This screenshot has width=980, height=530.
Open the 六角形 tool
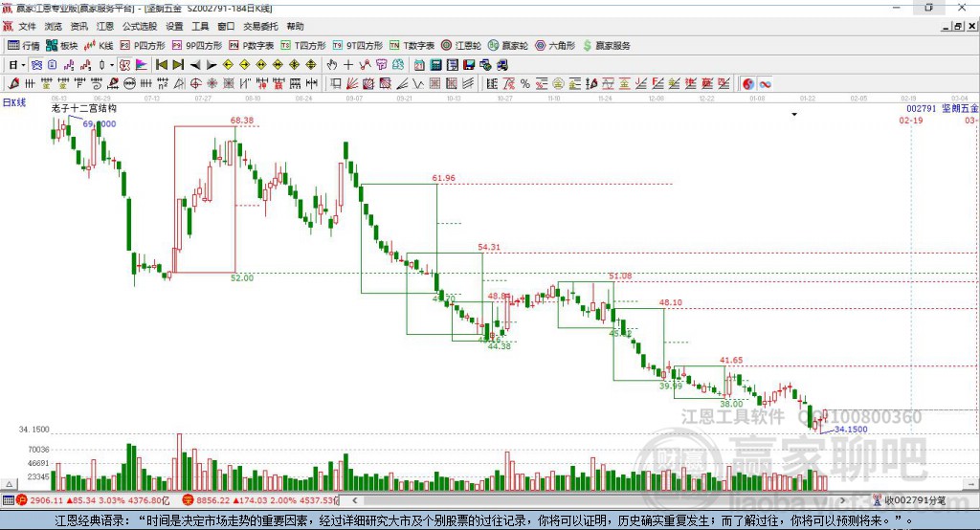coord(555,46)
